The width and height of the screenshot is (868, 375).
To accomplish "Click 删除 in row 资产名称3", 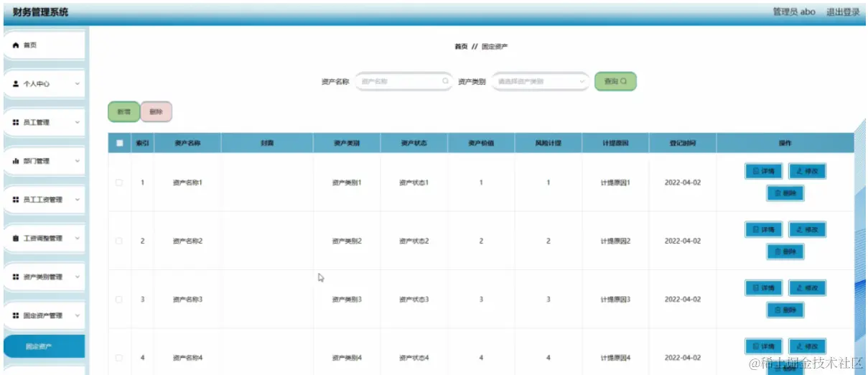I will 785,310.
